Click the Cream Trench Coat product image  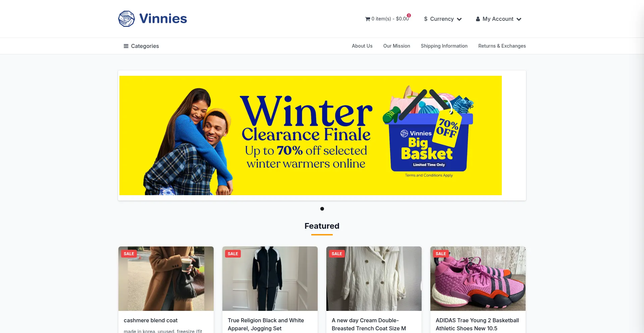(x=374, y=279)
